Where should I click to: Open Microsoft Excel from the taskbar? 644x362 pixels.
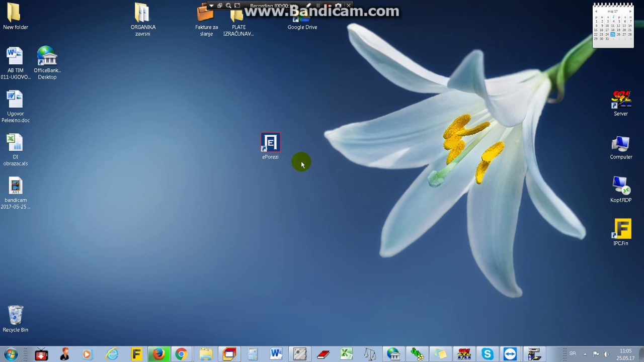click(346, 354)
